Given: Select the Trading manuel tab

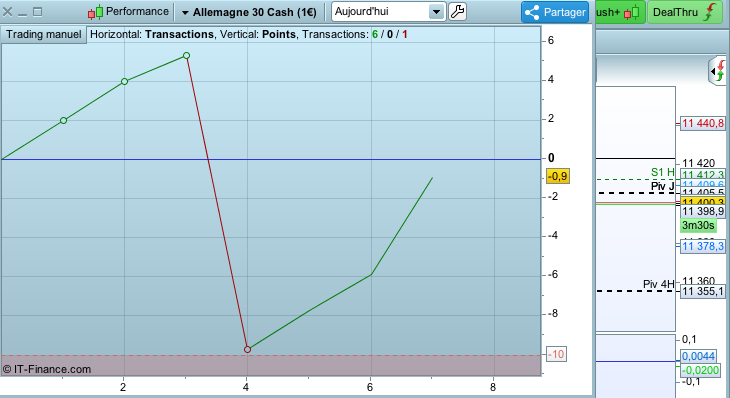Looking at the screenshot, I should click(x=44, y=34).
